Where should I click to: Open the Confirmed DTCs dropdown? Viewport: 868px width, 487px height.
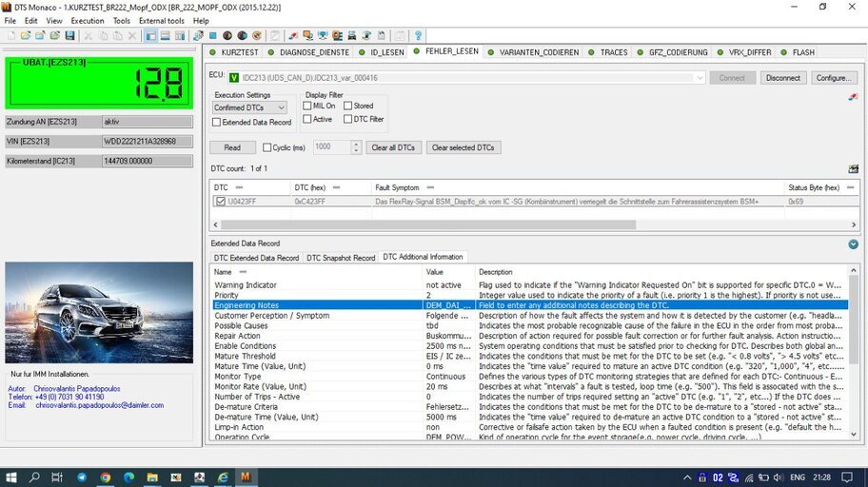(249, 107)
